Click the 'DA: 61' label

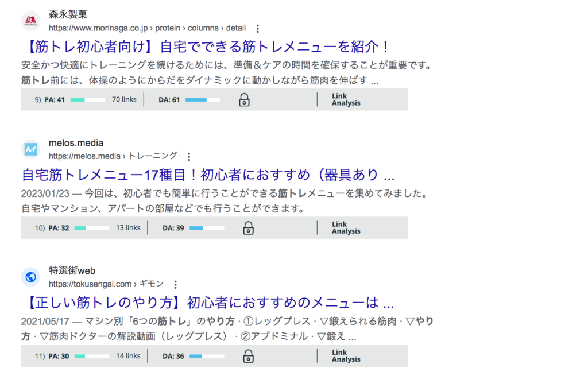point(169,100)
